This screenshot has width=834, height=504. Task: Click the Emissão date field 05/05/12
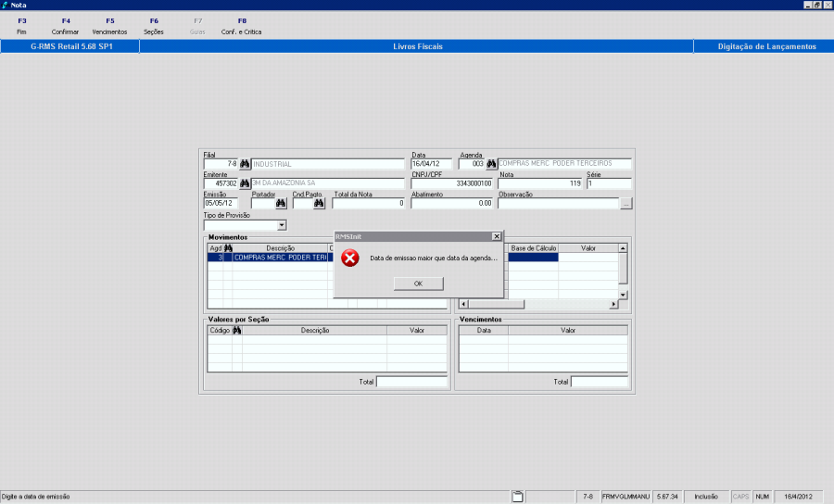(221, 203)
